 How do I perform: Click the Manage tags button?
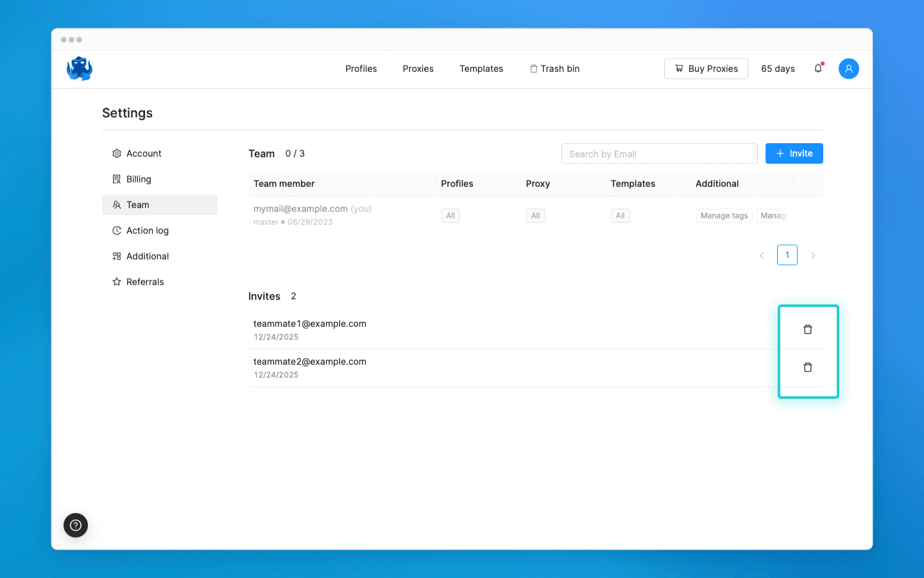coord(724,216)
